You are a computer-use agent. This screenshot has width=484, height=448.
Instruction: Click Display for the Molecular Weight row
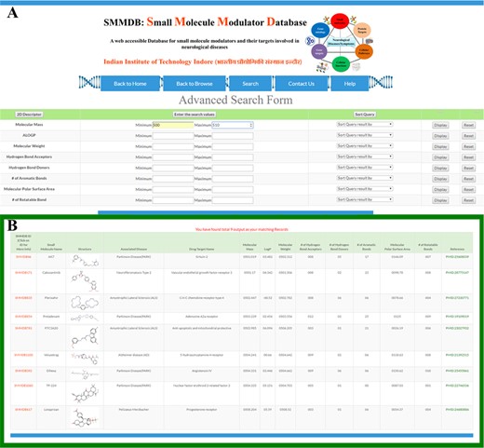(x=440, y=146)
